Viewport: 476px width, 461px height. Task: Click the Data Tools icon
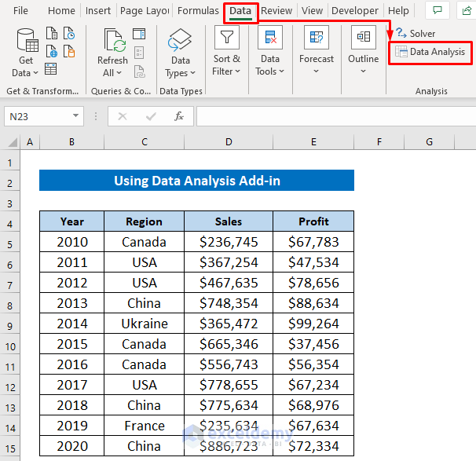(270, 38)
